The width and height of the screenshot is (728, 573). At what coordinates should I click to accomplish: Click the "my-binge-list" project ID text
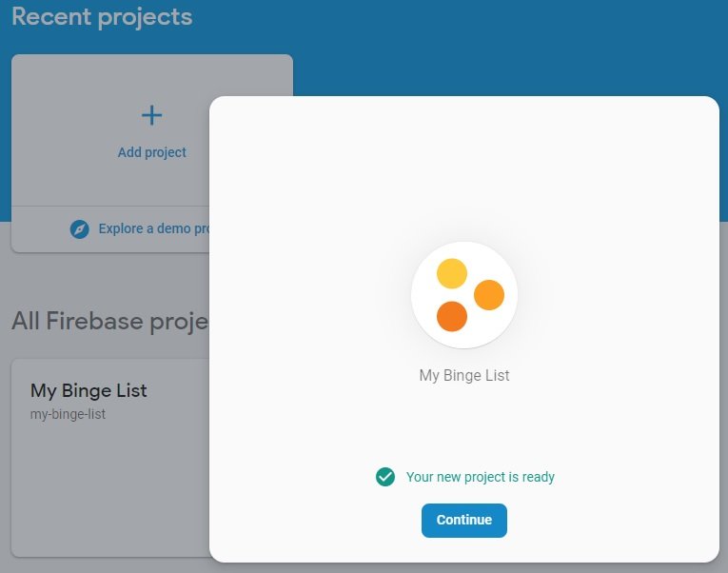coord(68,414)
